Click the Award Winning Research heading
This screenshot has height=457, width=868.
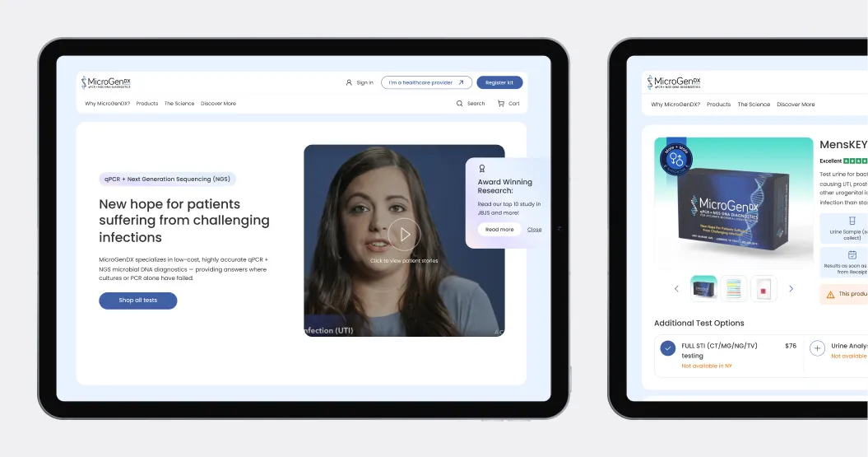[x=505, y=186]
